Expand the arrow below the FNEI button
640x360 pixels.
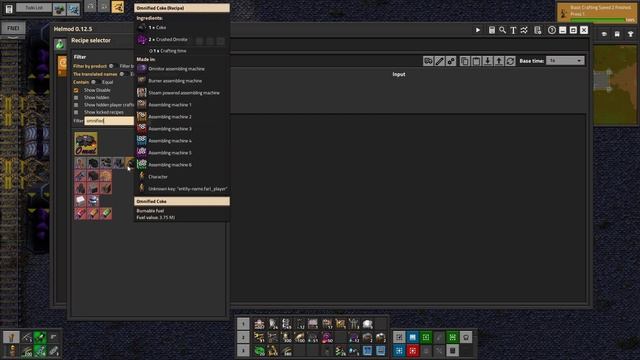pos(13,37)
